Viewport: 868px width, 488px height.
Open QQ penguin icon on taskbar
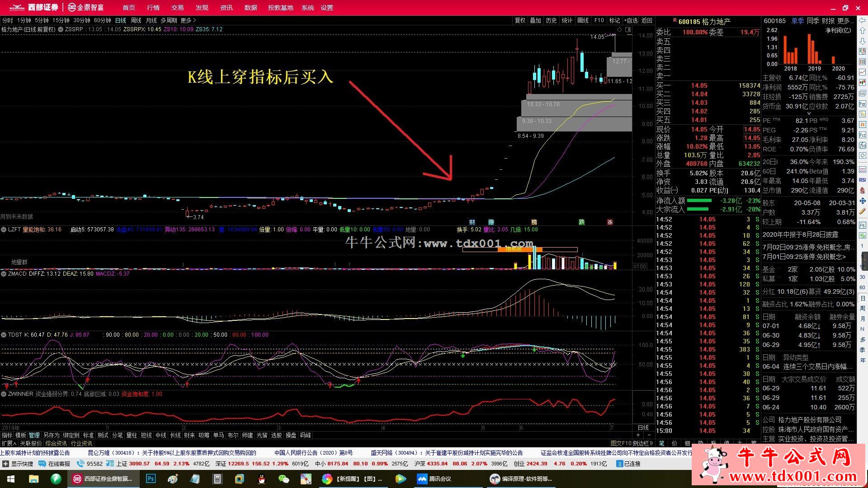pos(261,479)
